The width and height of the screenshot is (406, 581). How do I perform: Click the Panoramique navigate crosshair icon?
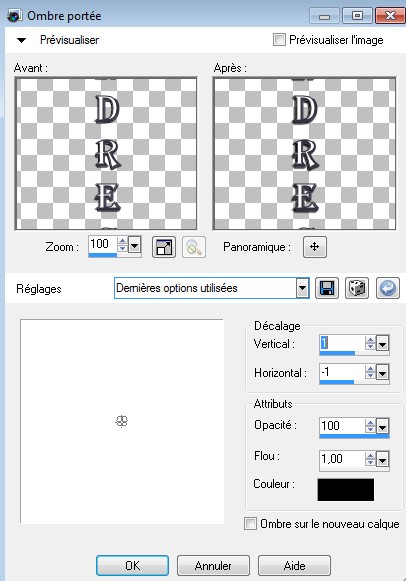click(x=315, y=247)
